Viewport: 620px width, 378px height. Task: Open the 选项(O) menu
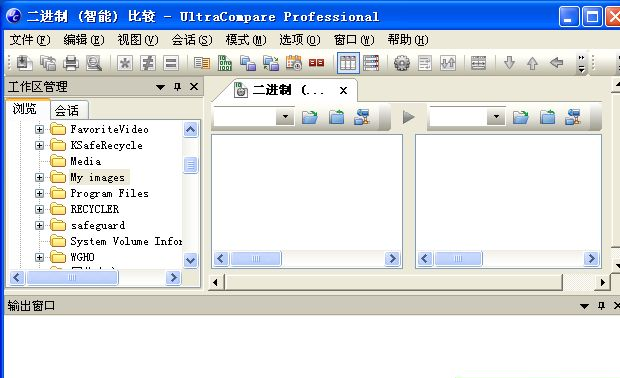click(300, 40)
